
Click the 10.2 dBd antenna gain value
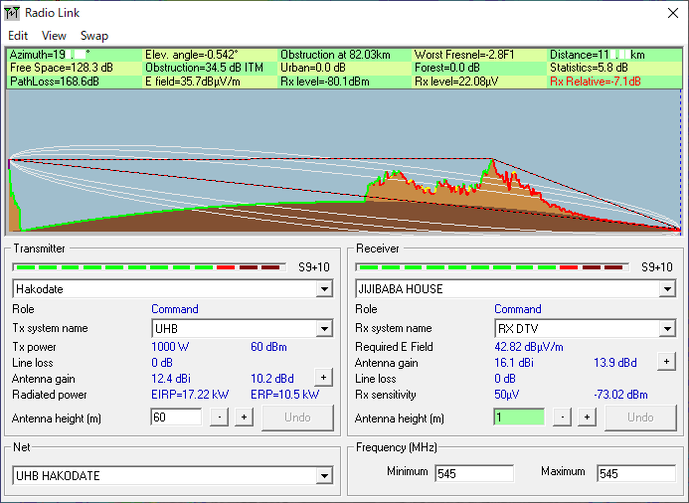272,379
